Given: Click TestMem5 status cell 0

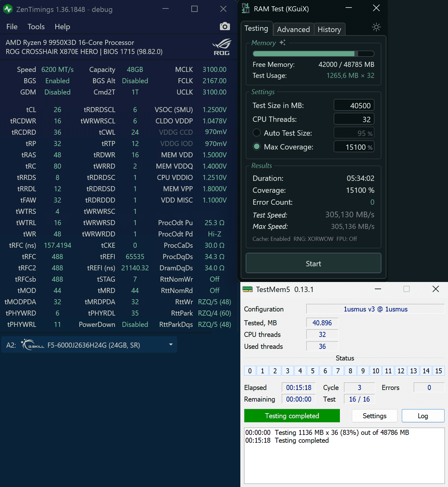Looking at the screenshot, I should pos(250,371).
